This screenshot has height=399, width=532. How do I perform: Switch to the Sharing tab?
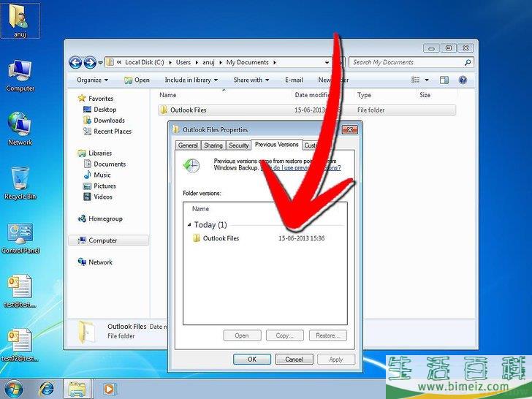click(x=213, y=145)
